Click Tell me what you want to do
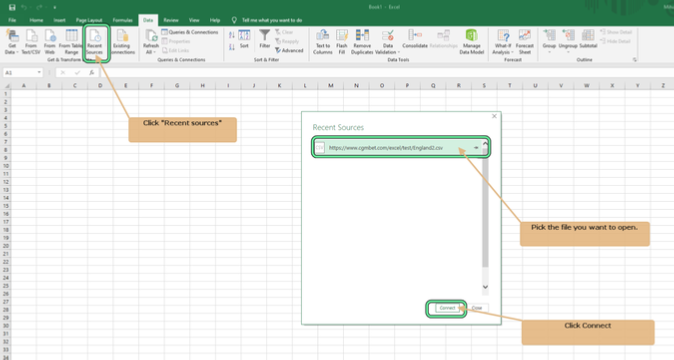Image resolution: width=674 pixels, height=360 pixels. tap(272, 20)
